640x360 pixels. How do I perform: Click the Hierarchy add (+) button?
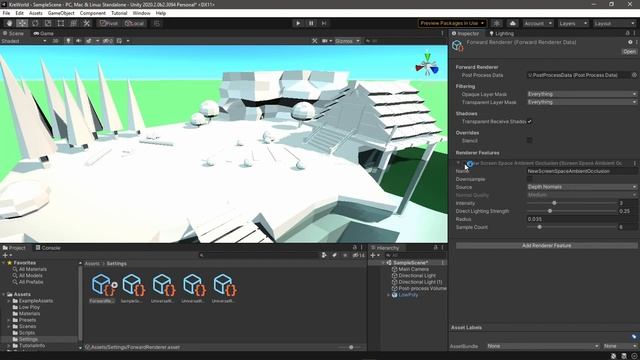coord(374,255)
